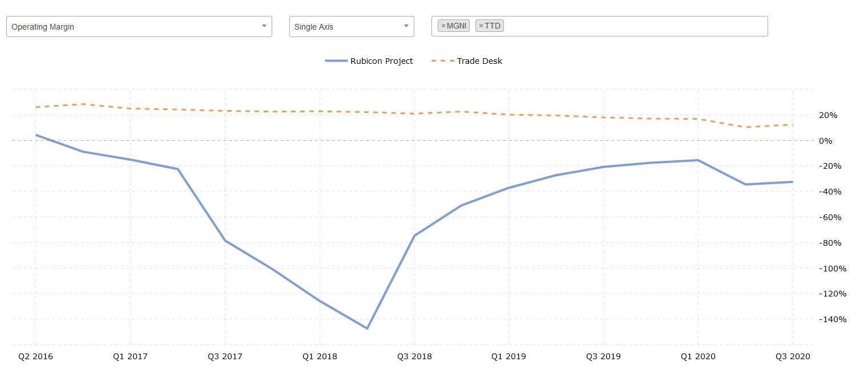Click the Q1 2019 x-axis label
The width and height of the screenshot is (868, 378).
pos(508,357)
